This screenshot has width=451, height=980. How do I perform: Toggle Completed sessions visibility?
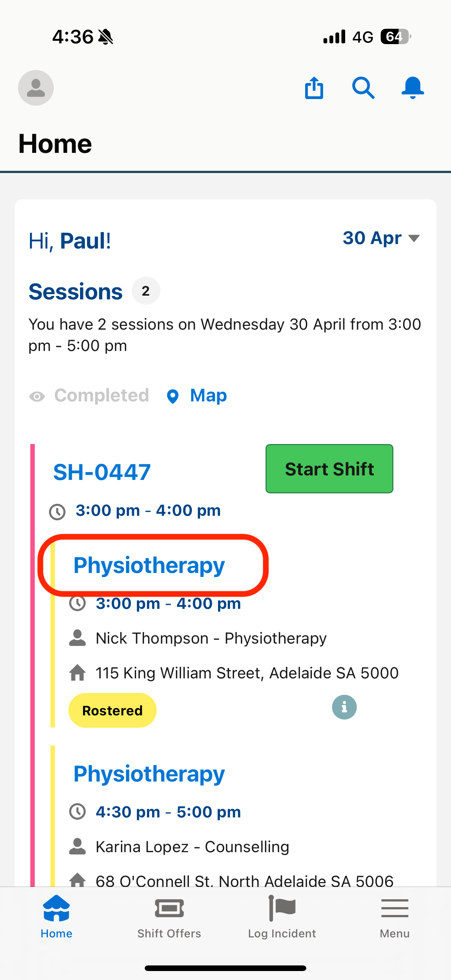pyautogui.click(x=89, y=396)
